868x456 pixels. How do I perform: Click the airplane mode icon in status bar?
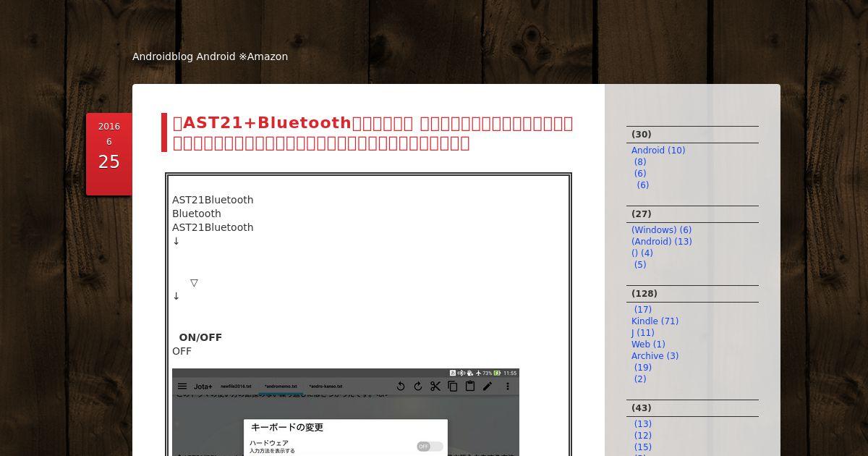click(478, 373)
